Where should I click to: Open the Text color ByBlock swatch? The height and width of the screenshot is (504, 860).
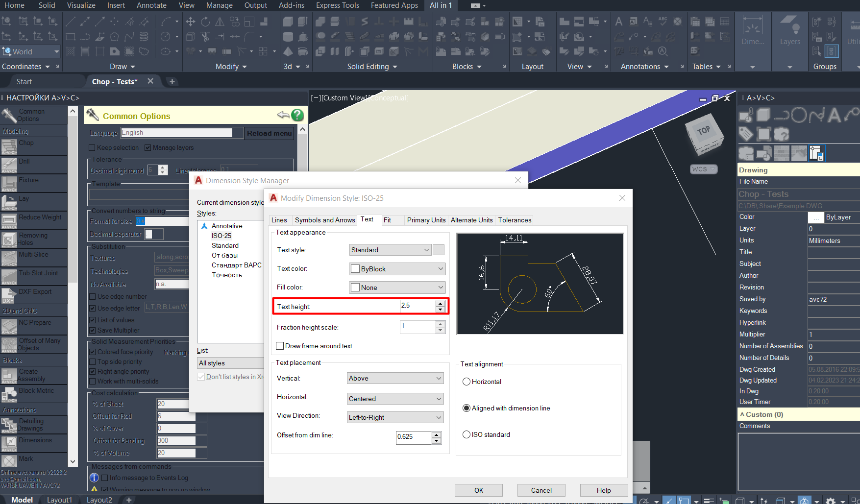[x=355, y=268]
